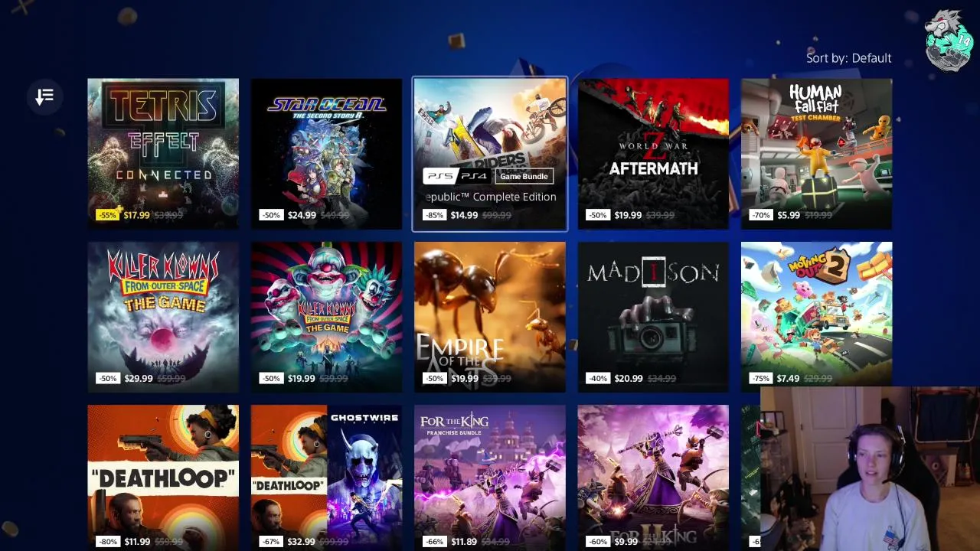Image resolution: width=980 pixels, height=551 pixels.
Task: Click the $19.99 price on World War Z
Action: [x=628, y=215]
